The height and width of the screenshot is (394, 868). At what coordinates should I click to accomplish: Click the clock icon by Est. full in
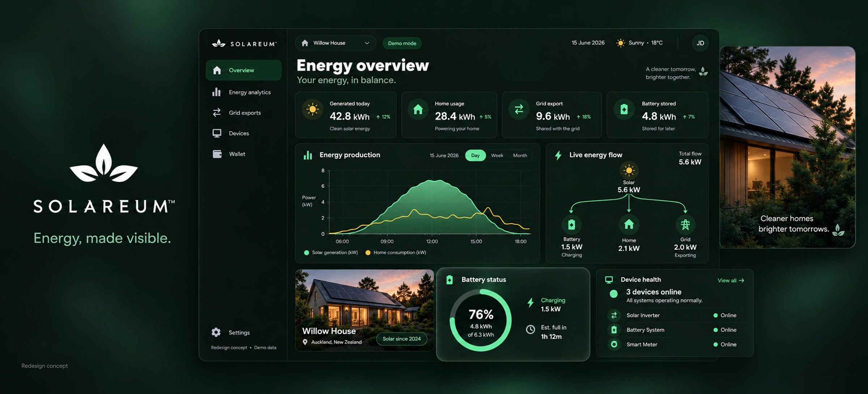(530, 329)
